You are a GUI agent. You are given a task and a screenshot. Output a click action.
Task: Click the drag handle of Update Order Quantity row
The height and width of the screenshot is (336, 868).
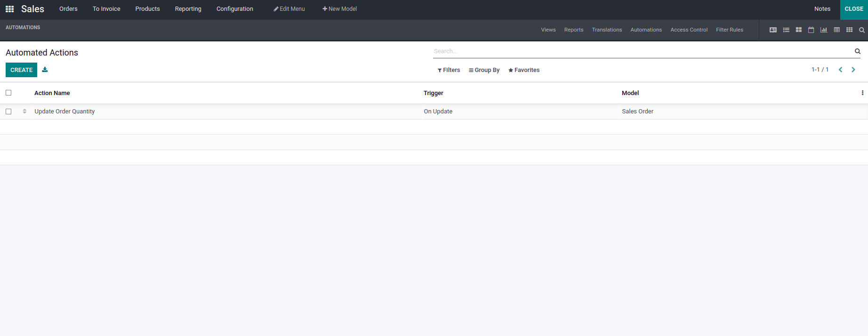24,112
